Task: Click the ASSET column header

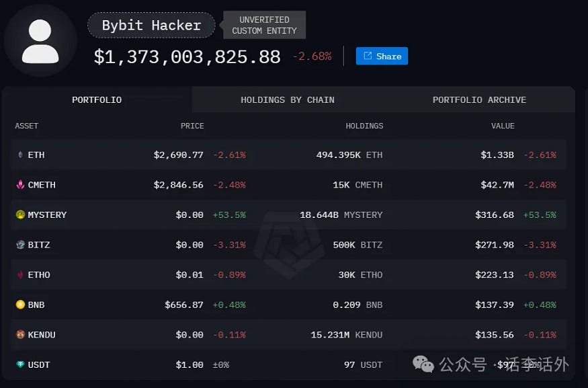Action: pyautogui.click(x=27, y=126)
